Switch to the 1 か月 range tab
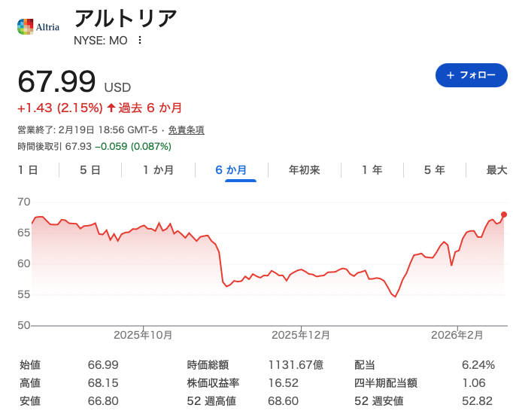The width and height of the screenshot is (513, 420). (x=159, y=170)
